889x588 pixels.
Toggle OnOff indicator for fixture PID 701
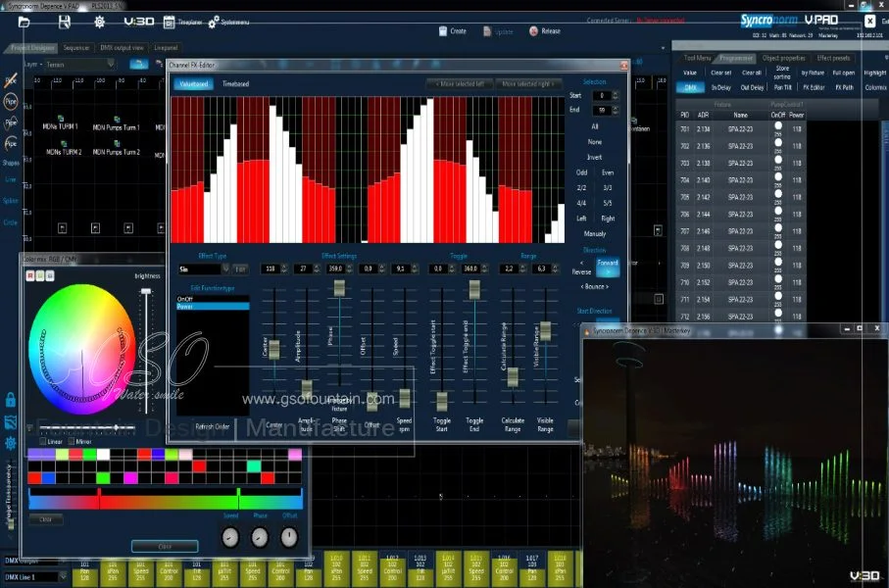778,126
